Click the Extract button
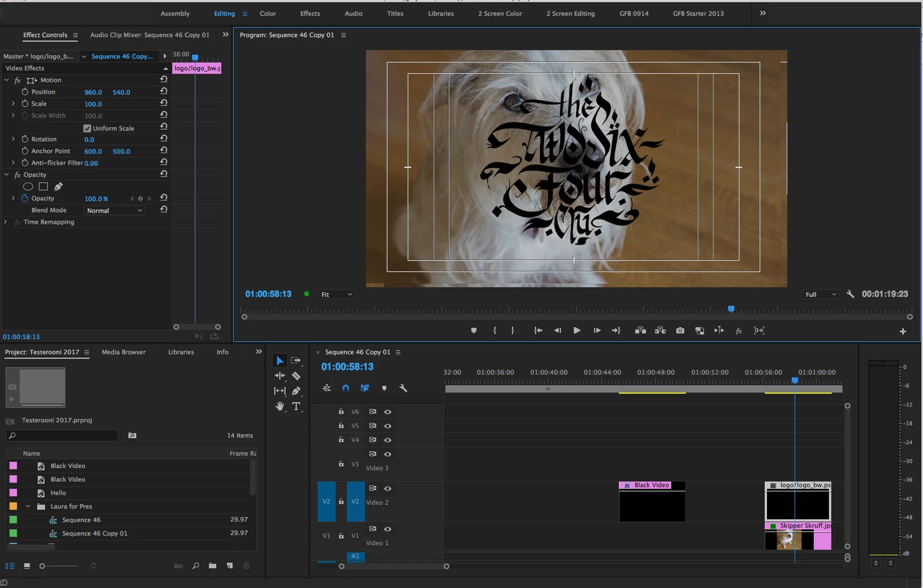Viewport: 923px width, 588px height. (x=660, y=331)
